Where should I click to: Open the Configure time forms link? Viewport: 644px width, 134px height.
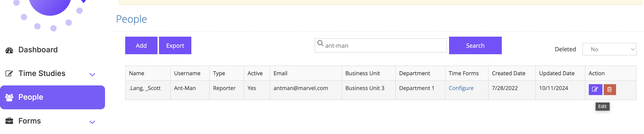point(461,88)
